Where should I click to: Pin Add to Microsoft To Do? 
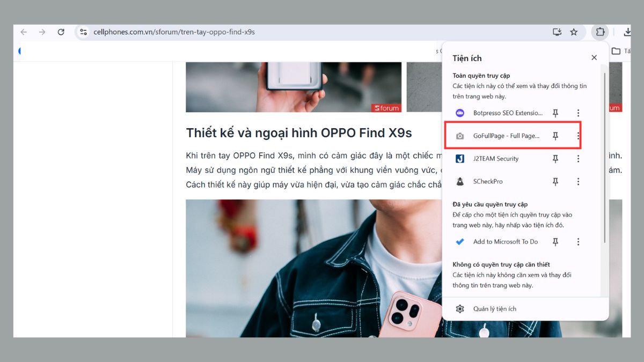pyautogui.click(x=555, y=242)
